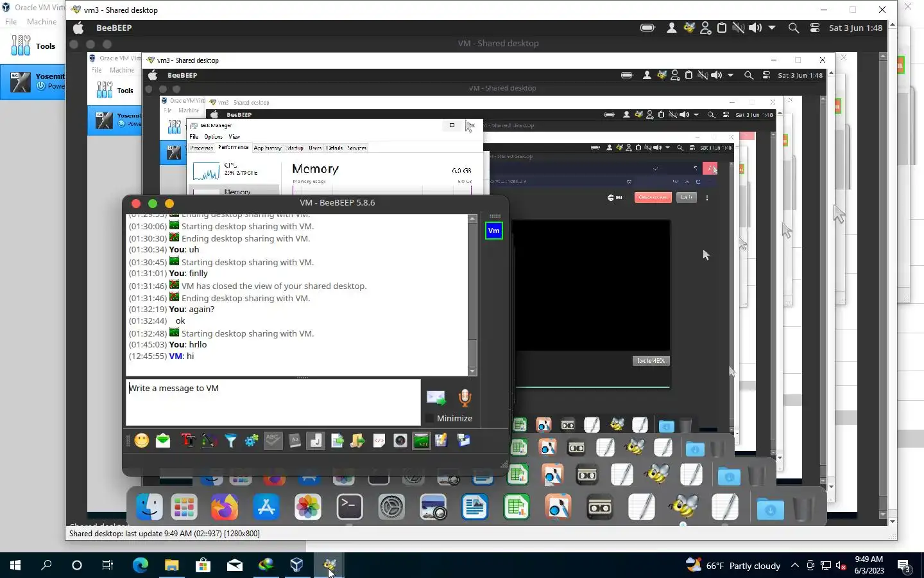Image resolution: width=924 pixels, height=578 pixels.
Task: Click the green envelope icon in chat toolbar
Action: pyautogui.click(x=163, y=441)
